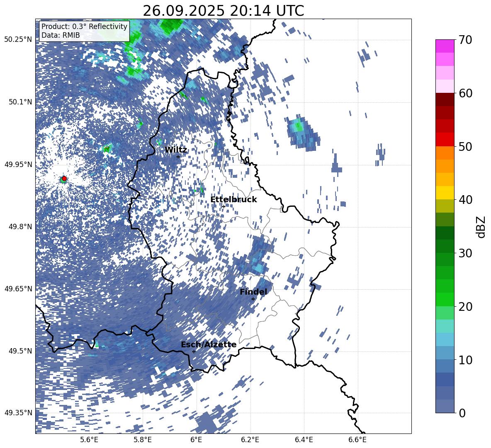The image size is (491, 448).
Task: Click the colorbar tick label 0
Action: tap(462, 413)
